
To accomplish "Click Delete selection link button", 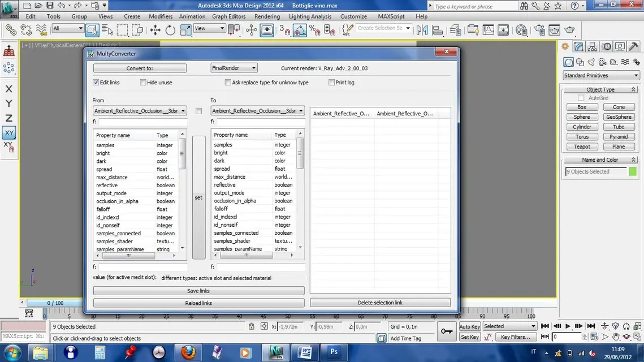I will coord(380,303).
